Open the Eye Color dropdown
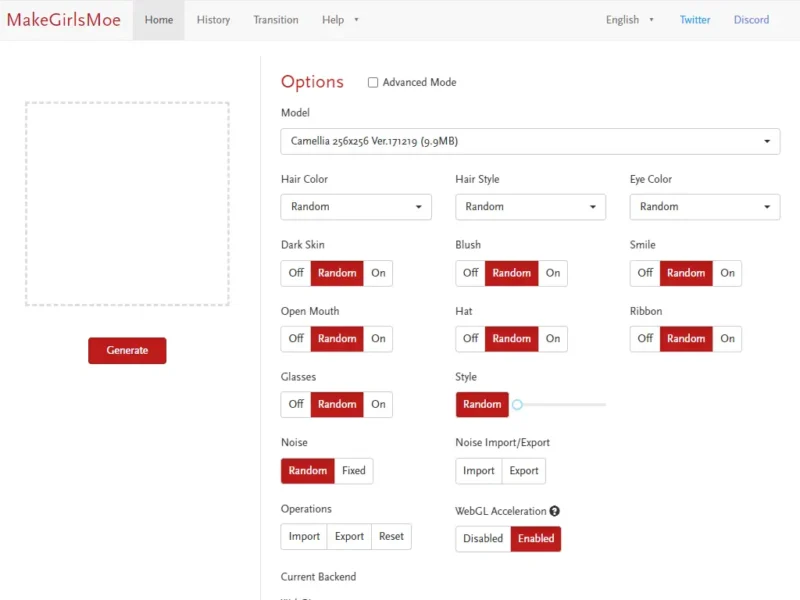 coord(704,207)
